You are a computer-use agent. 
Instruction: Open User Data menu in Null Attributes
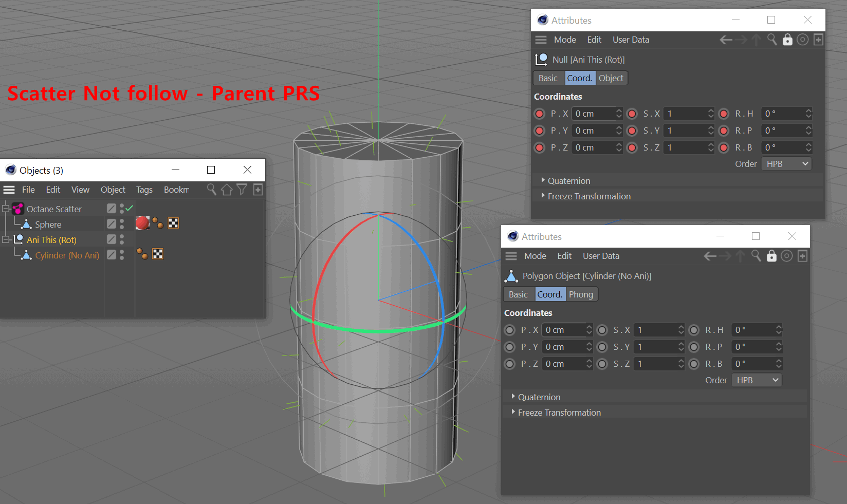[x=631, y=40]
